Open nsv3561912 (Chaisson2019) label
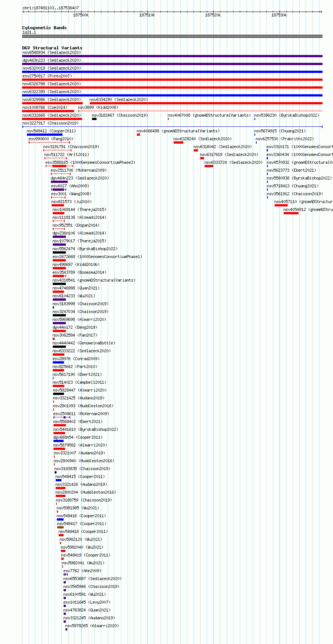Viewport: 333px width, 644px height. click(295, 194)
